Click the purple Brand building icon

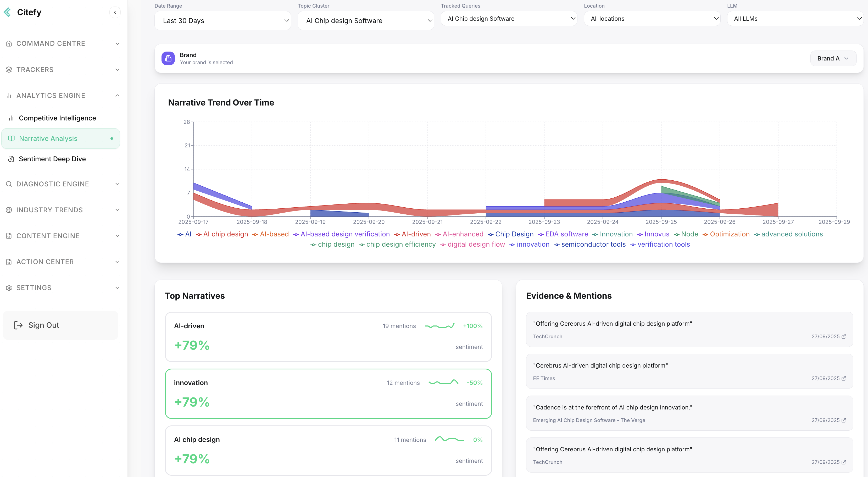[168, 58]
